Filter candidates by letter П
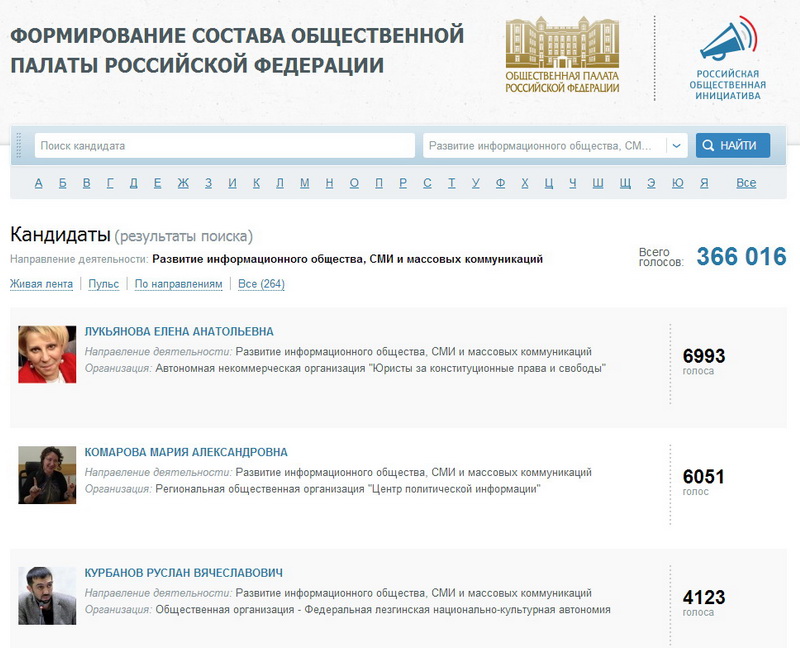 379,183
